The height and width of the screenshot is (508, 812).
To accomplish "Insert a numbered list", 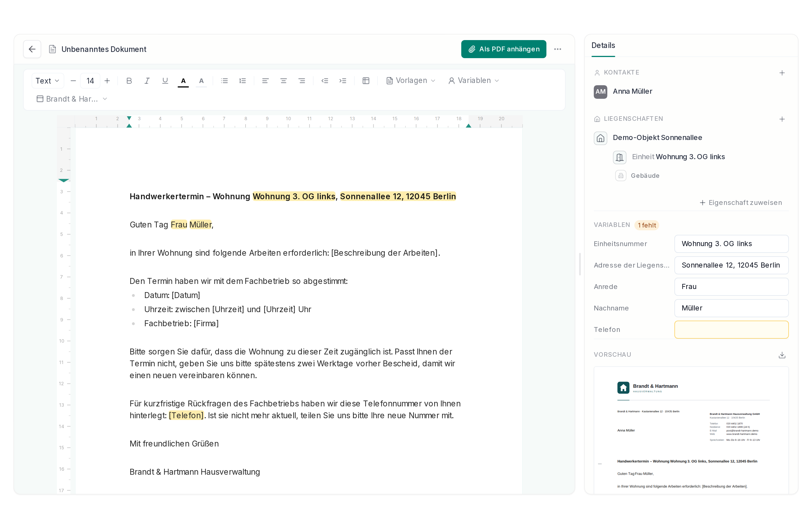I will tap(242, 81).
